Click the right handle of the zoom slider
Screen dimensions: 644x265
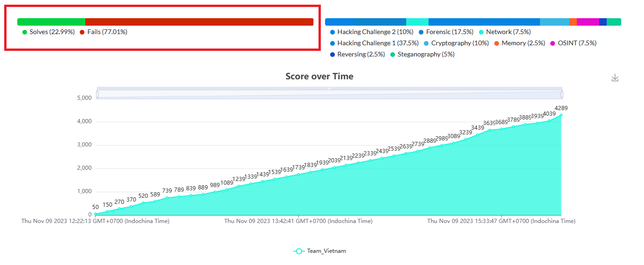click(562, 95)
